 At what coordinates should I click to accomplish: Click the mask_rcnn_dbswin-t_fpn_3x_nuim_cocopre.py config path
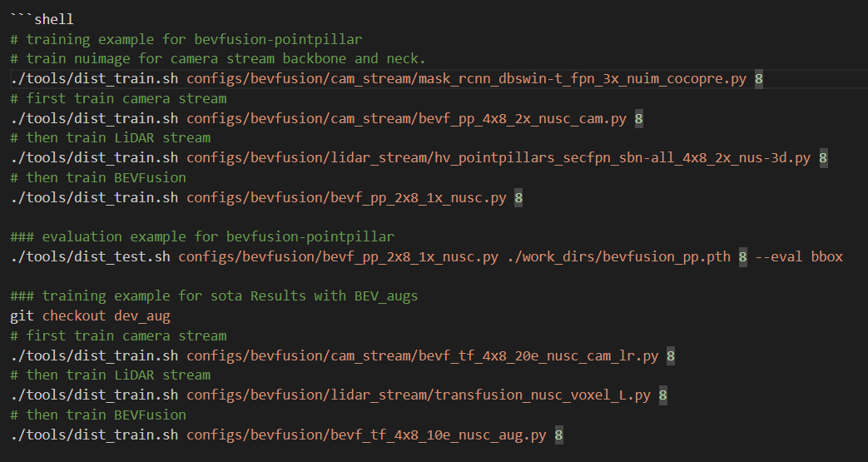click(467, 78)
